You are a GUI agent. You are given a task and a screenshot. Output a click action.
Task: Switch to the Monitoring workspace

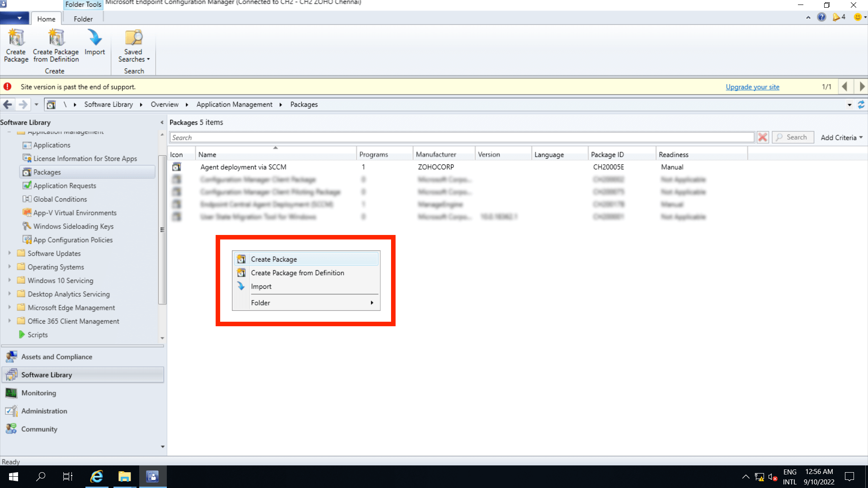[38, 393]
